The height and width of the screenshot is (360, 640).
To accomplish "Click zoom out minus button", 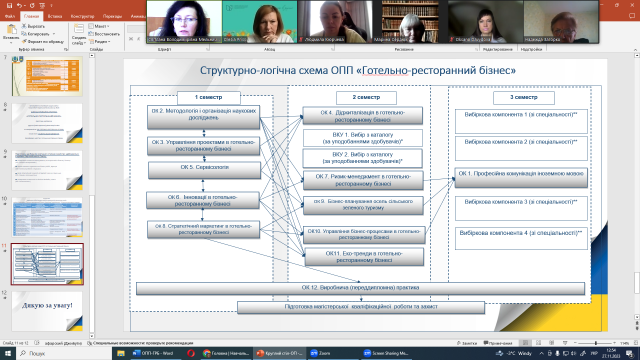I will (x=575, y=343).
